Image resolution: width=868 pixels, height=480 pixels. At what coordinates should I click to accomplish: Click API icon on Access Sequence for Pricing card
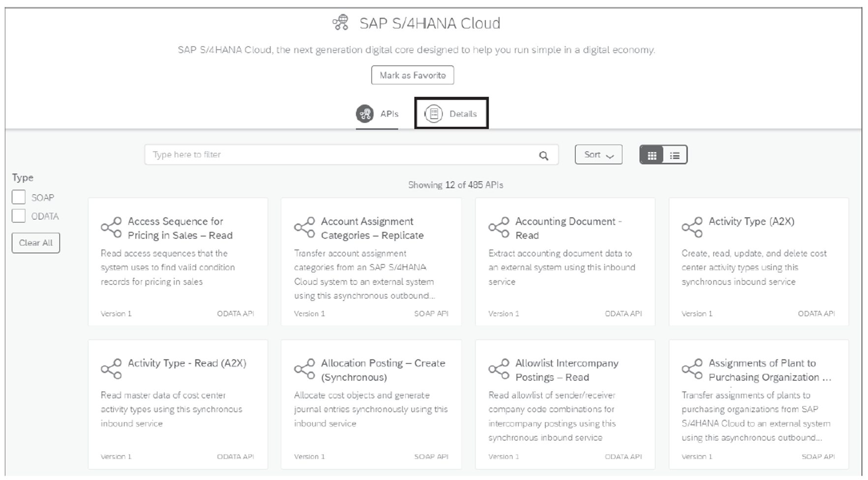tap(111, 227)
